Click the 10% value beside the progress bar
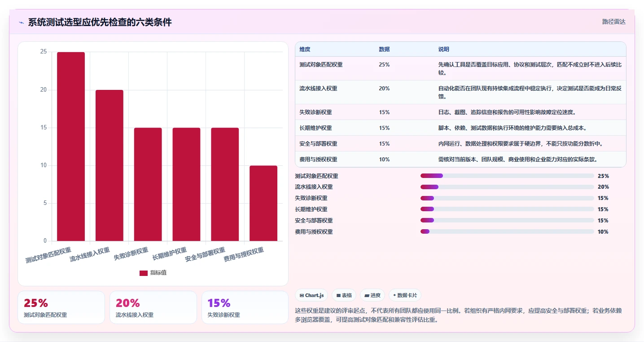644x342 pixels. [x=603, y=232]
